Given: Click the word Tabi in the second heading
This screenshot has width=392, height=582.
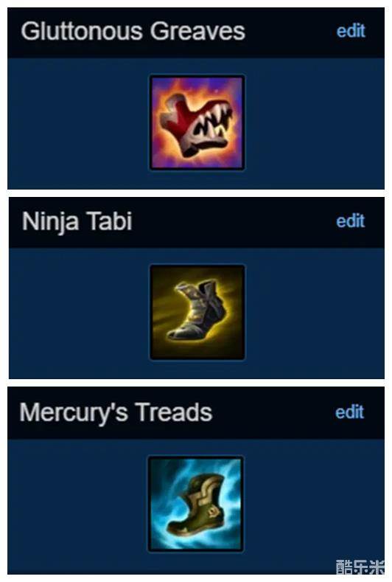Looking at the screenshot, I should coord(109,221).
